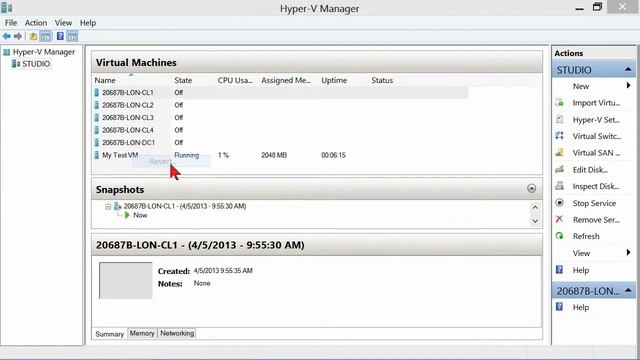Open the Help menu in menu bar

(x=88, y=23)
